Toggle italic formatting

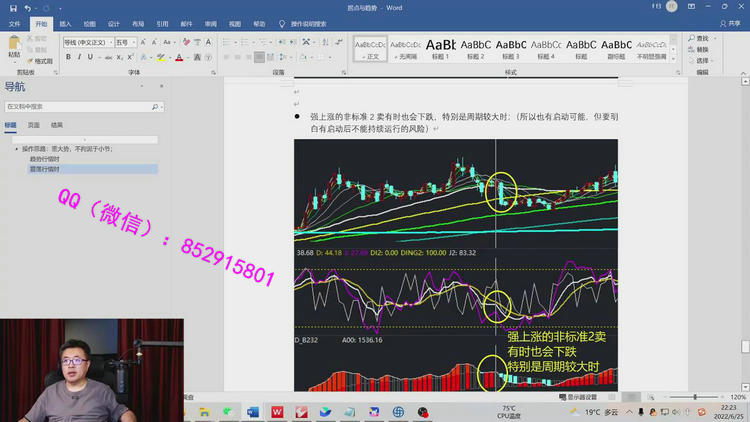79,58
